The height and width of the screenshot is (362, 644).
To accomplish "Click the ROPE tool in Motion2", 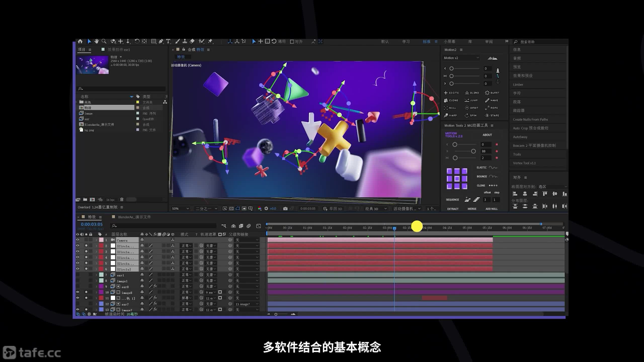I will pyautogui.click(x=492, y=108).
